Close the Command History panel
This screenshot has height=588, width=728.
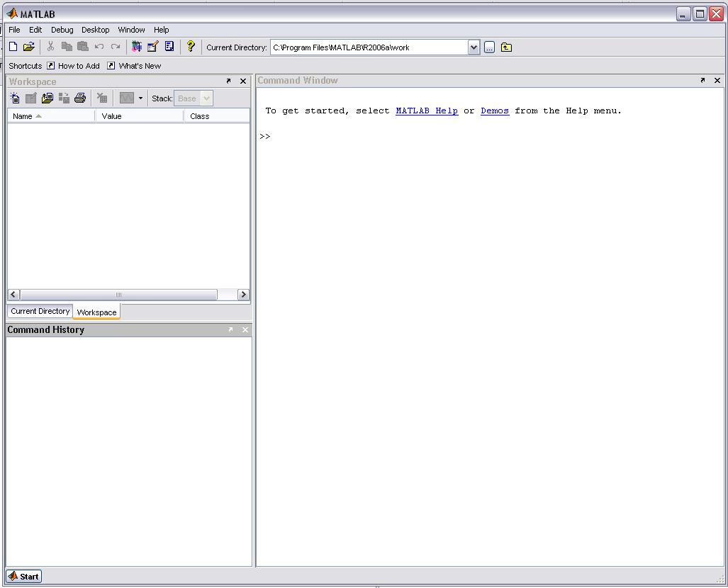tap(245, 329)
